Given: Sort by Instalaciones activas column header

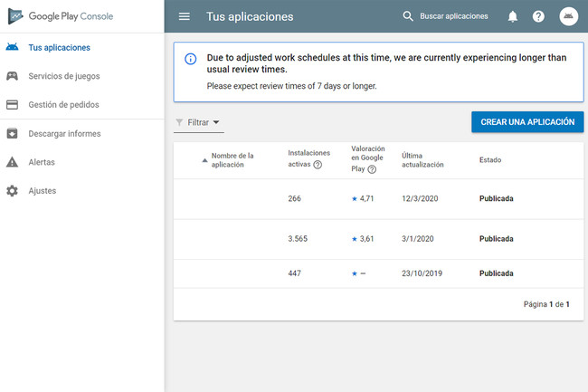Looking at the screenshot, I should coord(309,158).
